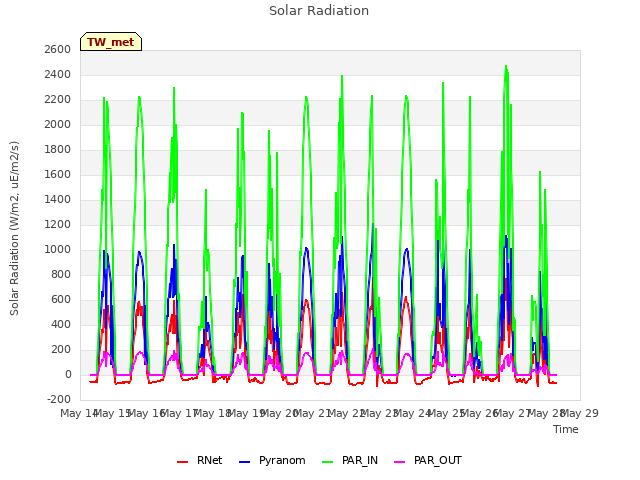This screenshot has width=640, height=480.
Task: Click the 600 y-axis tick label
Action: [x=61, y=300]
